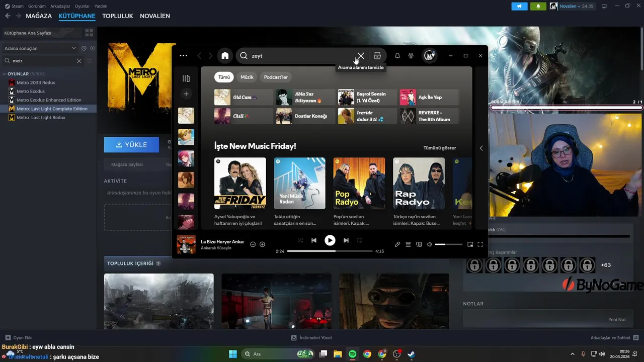The image size is (644, 362).
Task: Add the current song to Liked Songs
Action: pyautogui.click(x=262, y=244)
